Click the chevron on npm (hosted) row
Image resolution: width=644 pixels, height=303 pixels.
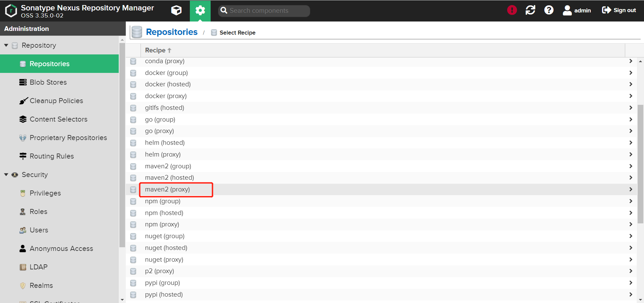631,213
